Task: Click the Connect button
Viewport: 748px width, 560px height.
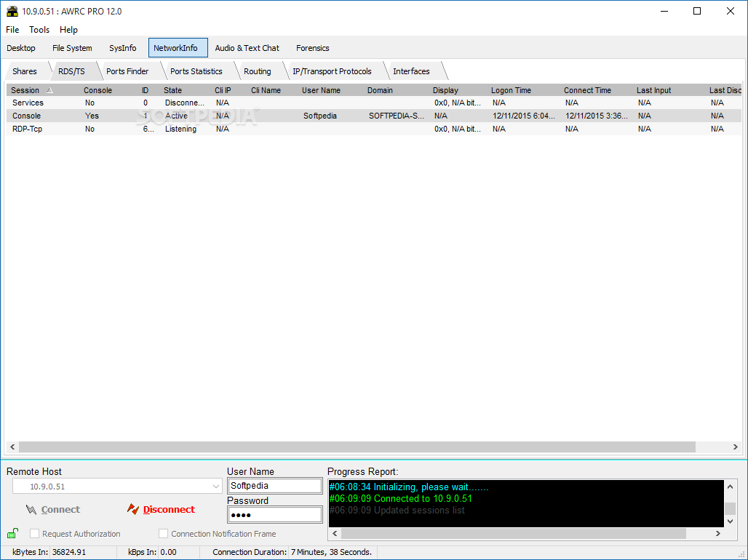Action: [x=52, y=509]
